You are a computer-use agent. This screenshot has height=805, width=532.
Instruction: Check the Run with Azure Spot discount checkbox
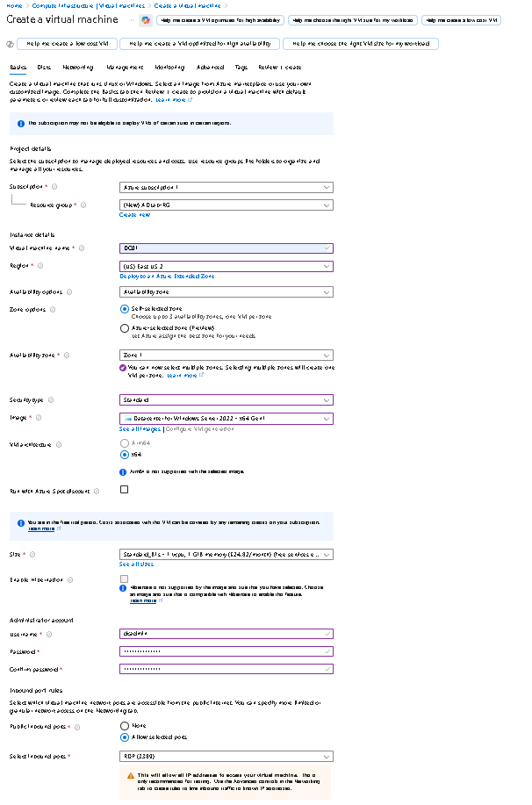tap(124, 489)
